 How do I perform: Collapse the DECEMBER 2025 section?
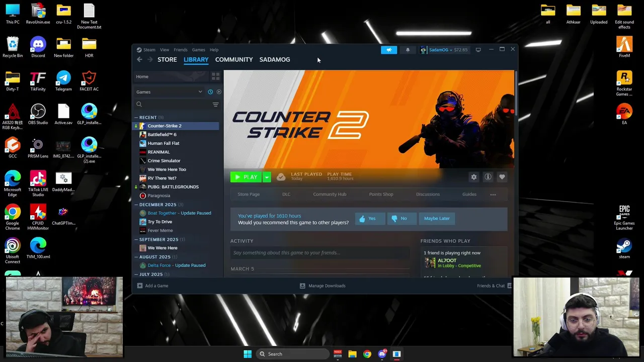[136, 205]
